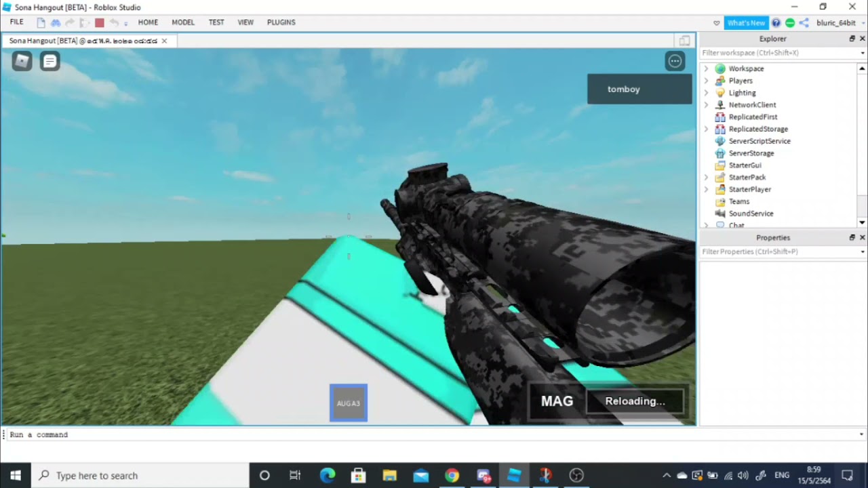The image size is (868, 488).
Task: Click the What's New button
Action: point(746,23)
